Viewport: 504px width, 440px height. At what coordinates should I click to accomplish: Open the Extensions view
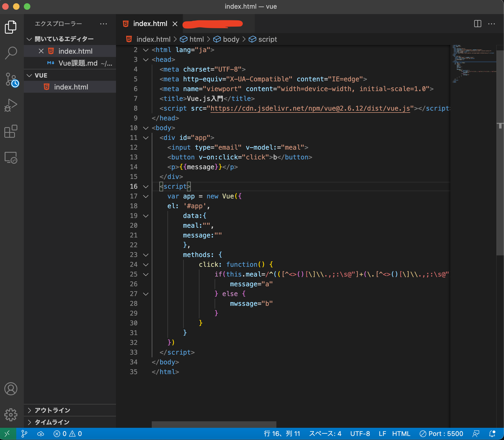click(11, 131)
